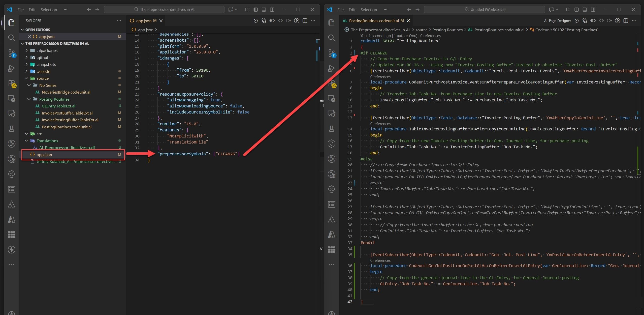Toggle primary sidebar in left window title bar
This screenshot has width=644, height=315.
255,10
